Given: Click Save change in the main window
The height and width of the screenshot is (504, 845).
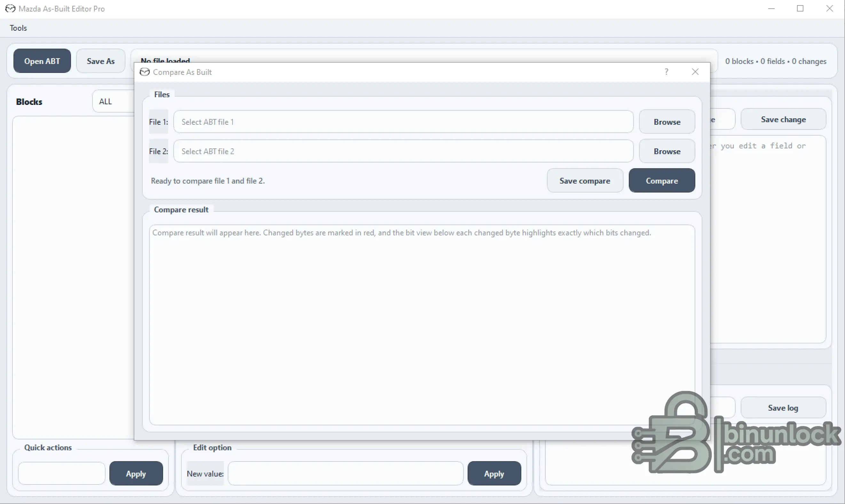Looking at the screenshot, I should [783, 119].
